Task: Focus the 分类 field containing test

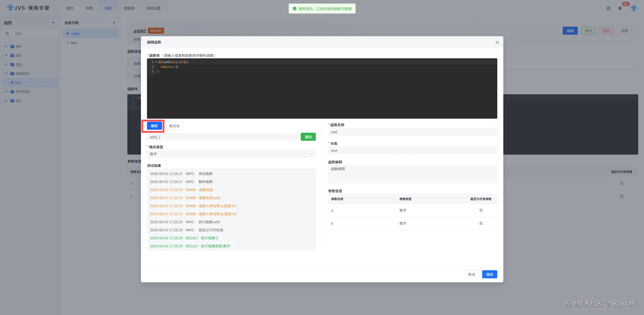Action: click(x=413, y=150)
